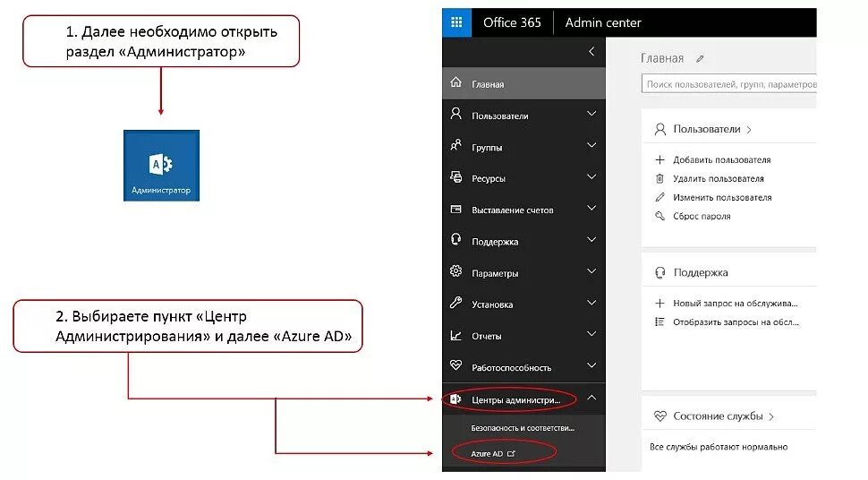Image resolution: width=868 pixels, height=480 pixels.
Task: Collapse the Центры администрирования chevron
Action: click(x=591, y=398)
